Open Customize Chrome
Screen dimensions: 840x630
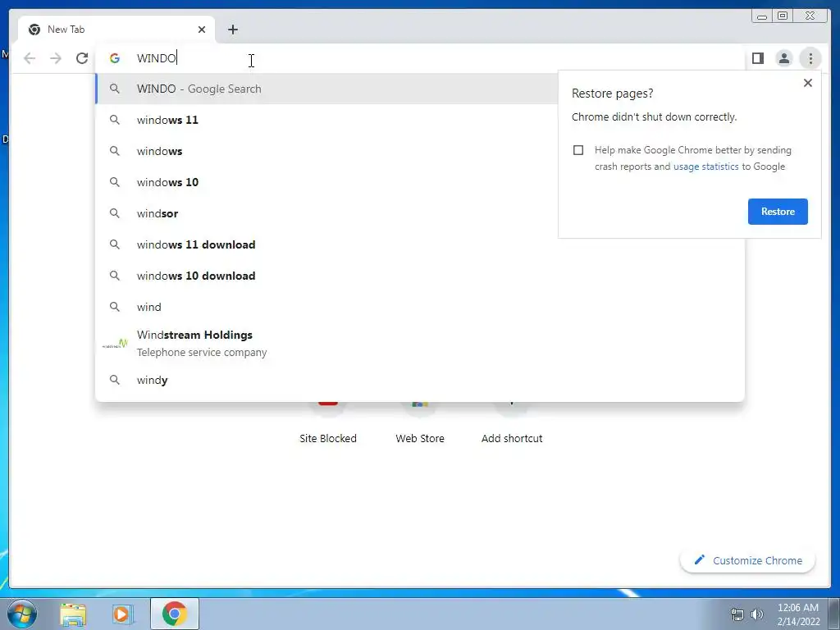click(x=748, y=560)
